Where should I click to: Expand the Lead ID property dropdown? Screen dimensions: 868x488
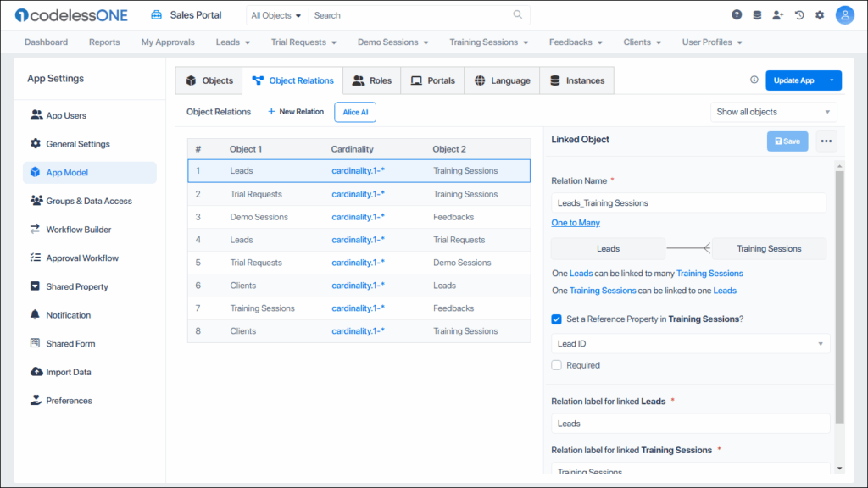click(819, 344)
